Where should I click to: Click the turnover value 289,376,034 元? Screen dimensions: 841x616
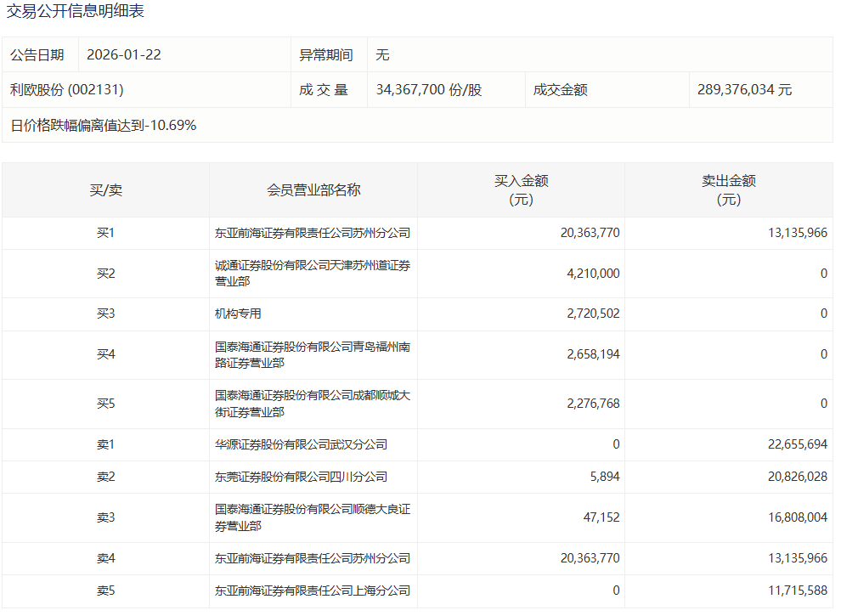tap(744, 90)
